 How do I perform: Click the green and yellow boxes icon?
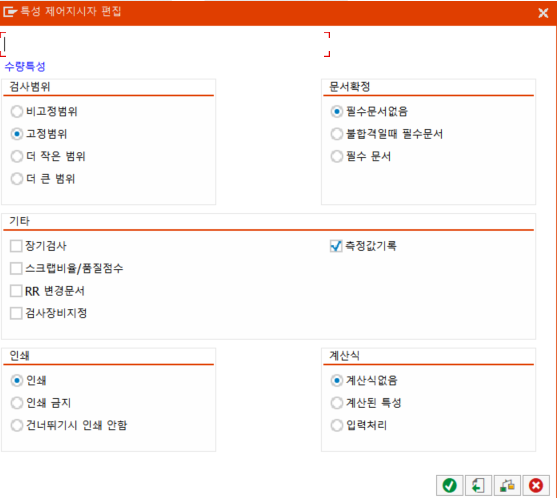507,485
